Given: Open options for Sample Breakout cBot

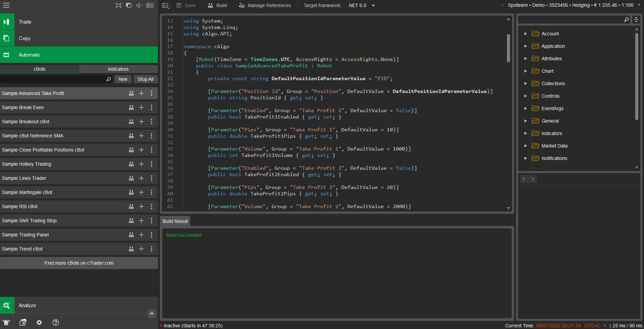Looking at the screenshot, I should point(151,122).
